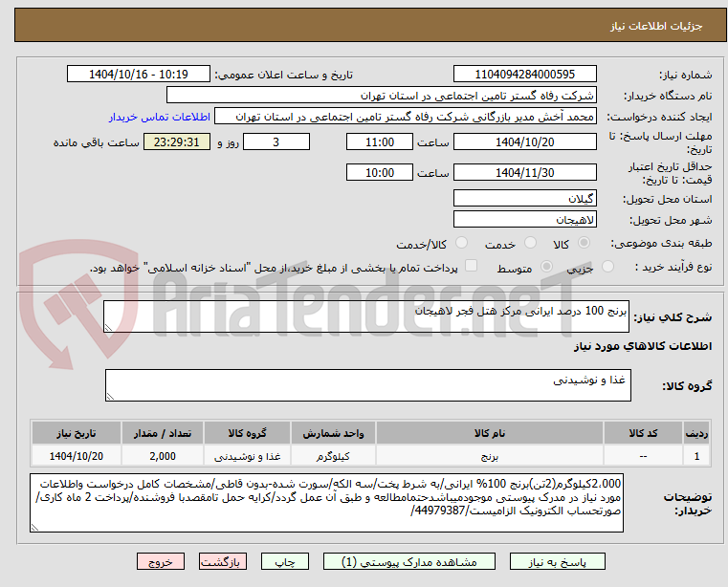Click the شماره نیاز field 1104094284000595

[x=524, y=75]
